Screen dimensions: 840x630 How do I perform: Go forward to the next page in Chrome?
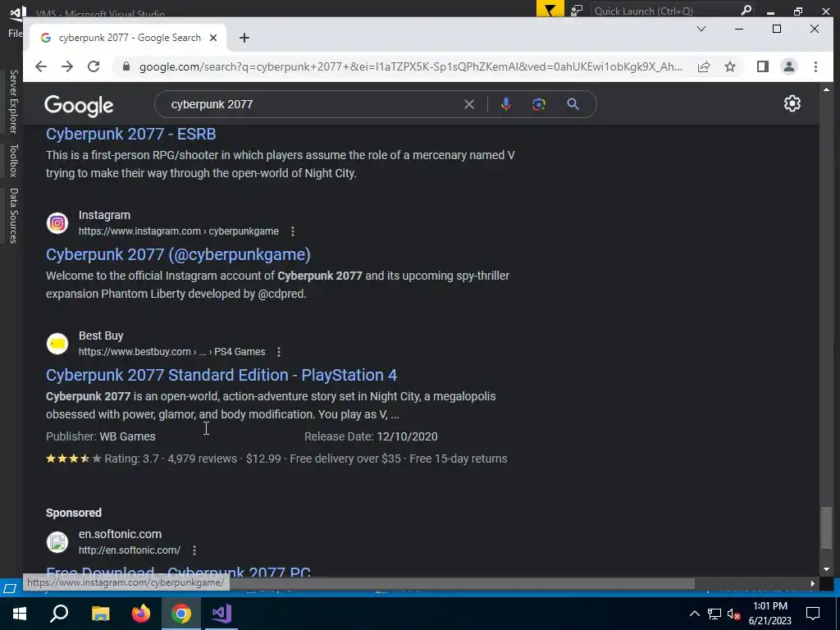pos(67,66)
